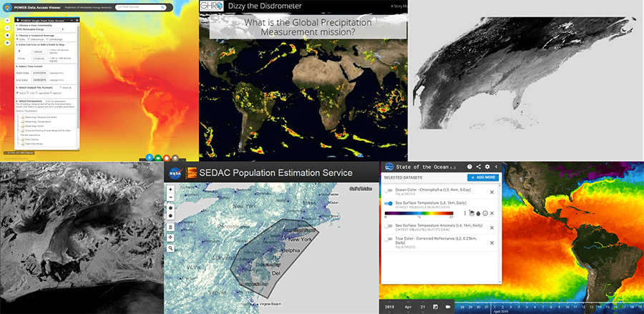Click the Longitude input field
The height and width of the screenshot is (314, 644).
[x=39, y=58]
